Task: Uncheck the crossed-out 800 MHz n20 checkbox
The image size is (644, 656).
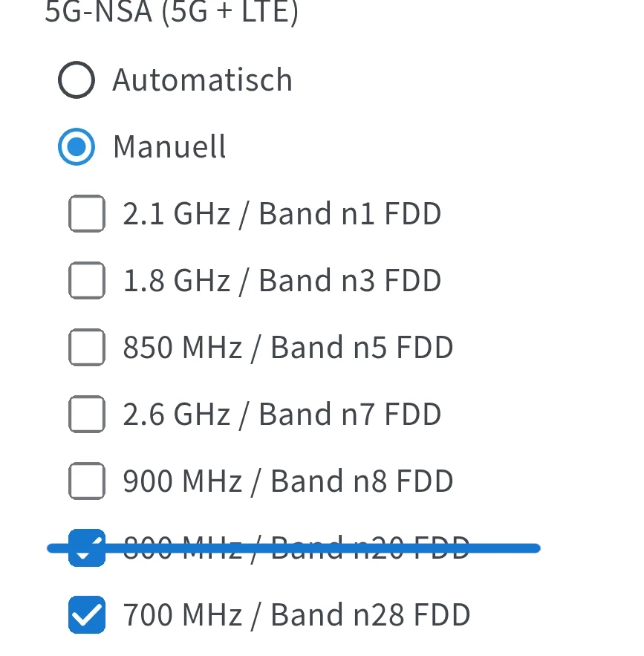Action: (87, 548)
